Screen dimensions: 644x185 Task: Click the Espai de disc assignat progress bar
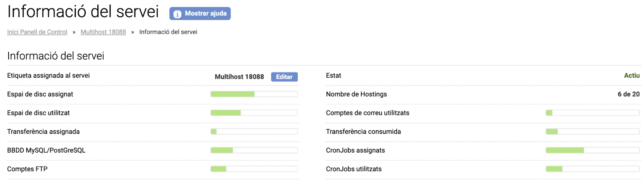(x=254, y=94)
